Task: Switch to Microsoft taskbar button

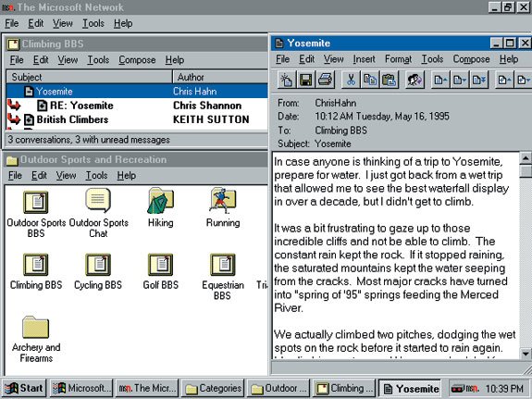Action: click(x=81, y=388)
